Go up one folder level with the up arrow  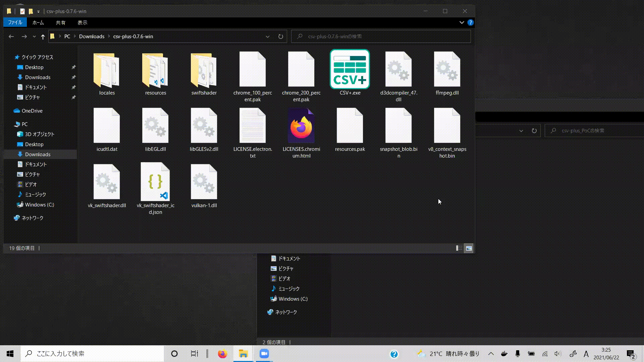(43, 37)
